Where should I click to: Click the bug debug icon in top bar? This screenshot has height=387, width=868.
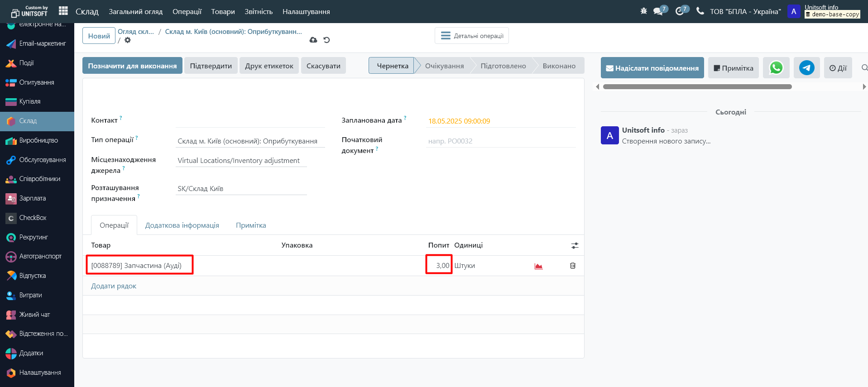click(x=643, y=11)
